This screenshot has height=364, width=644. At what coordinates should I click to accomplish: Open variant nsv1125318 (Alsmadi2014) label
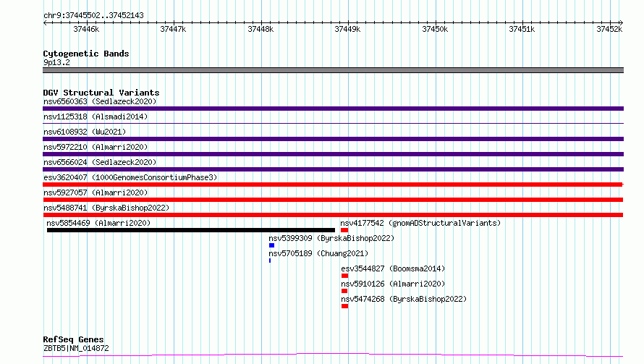pos(96,117)
